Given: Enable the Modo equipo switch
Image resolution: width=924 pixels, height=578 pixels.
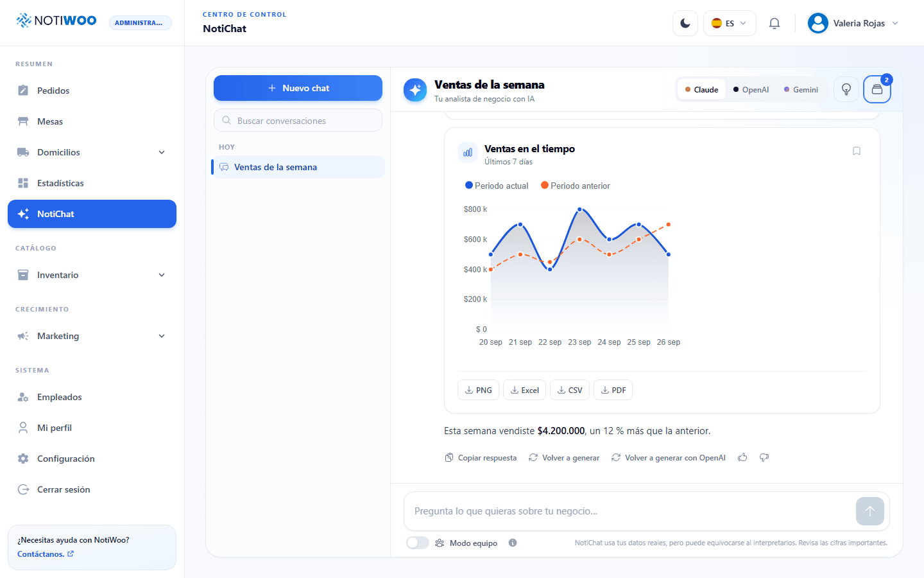Looking at the screenshot, I should tap(418, 543).
